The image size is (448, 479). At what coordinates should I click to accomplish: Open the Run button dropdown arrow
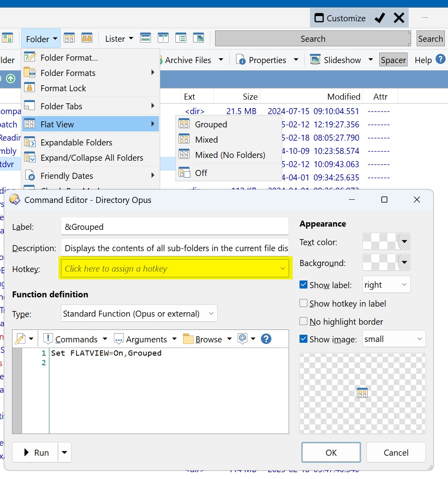pos(64,452)
